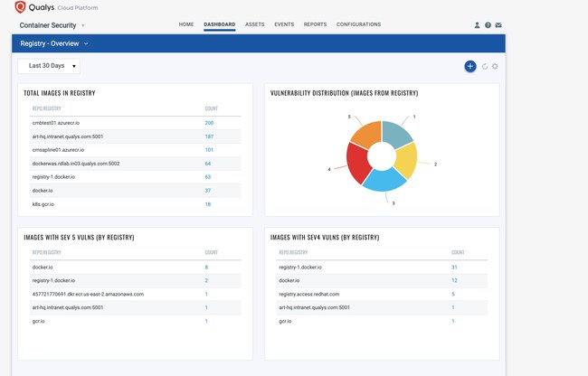Refresh the dashboard with the reload icon
This screenshot has width=588, height=376.
pos(484,66)
